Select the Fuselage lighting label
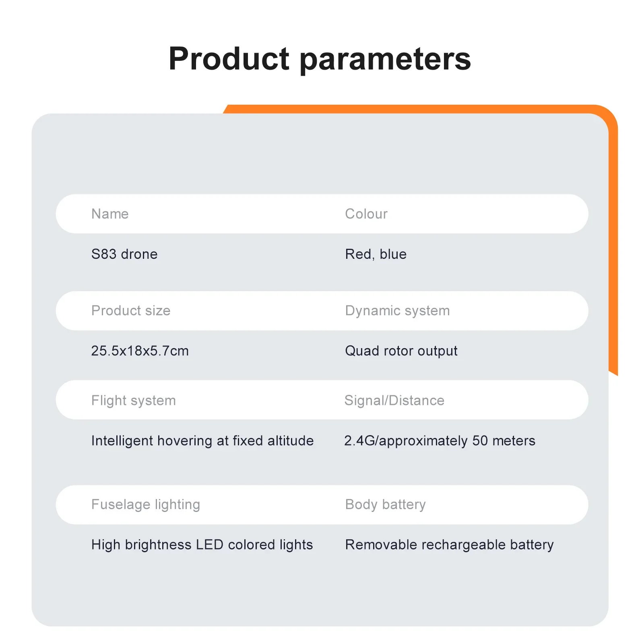 pos(146,504)
